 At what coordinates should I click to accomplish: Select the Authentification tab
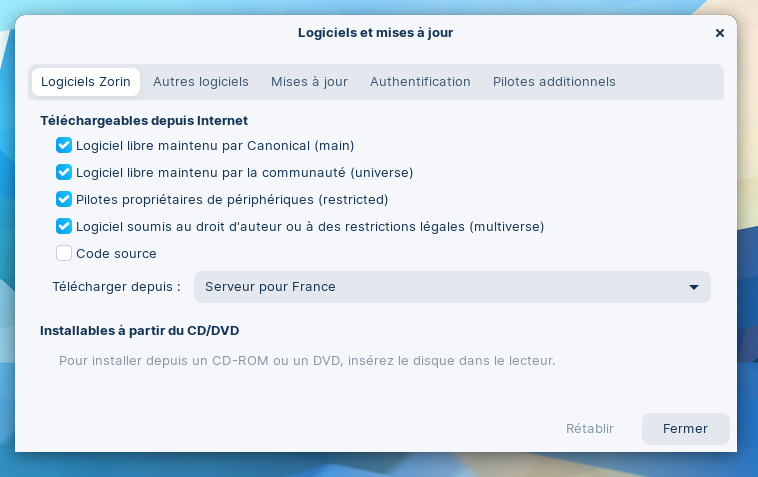(x=420, y=82)
